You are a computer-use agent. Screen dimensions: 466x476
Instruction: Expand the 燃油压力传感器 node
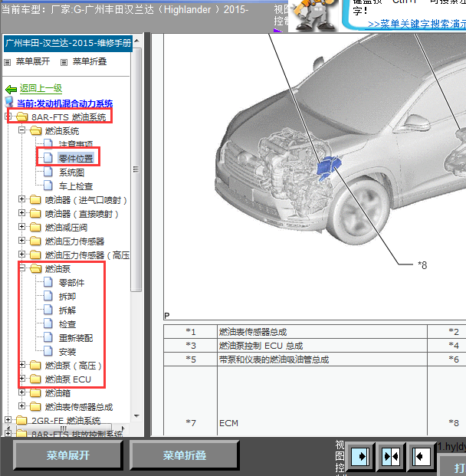[x=21, y=240]
